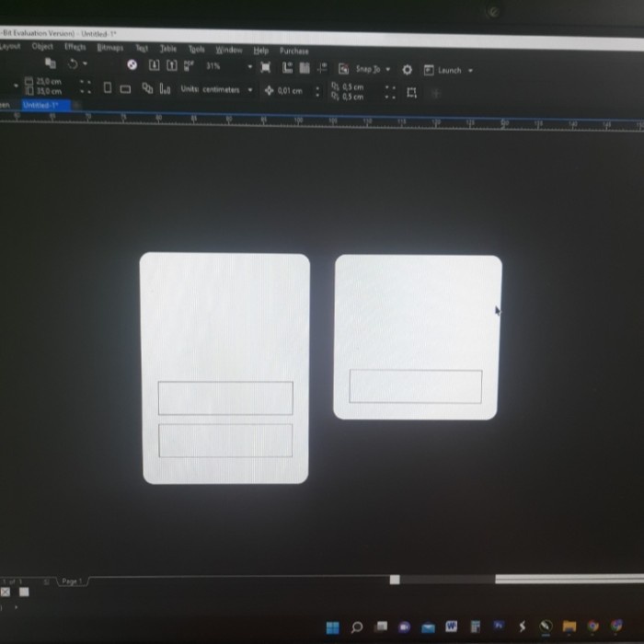The width and height of the screenshot is (644, 644).
Task: Expand the Snap To dropdown
Action: click(388, 70)
